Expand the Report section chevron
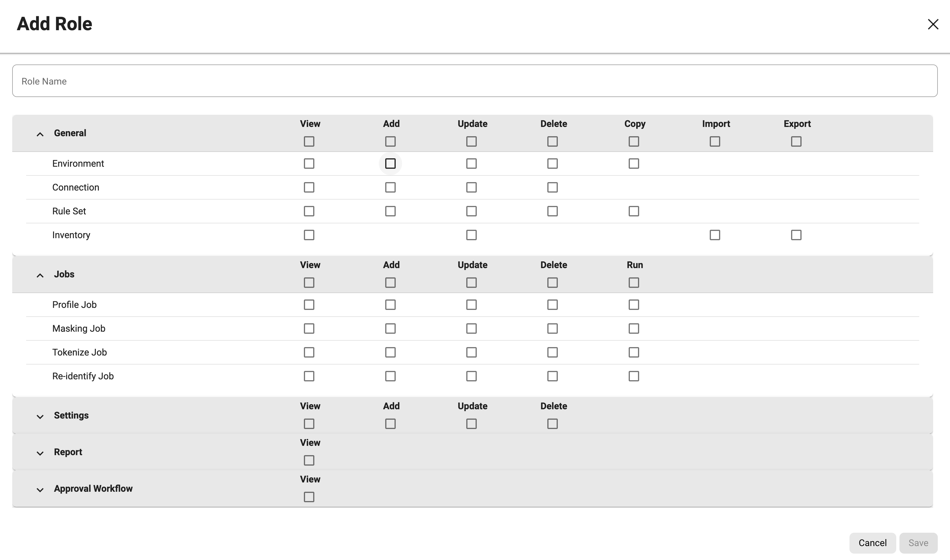Screen dimensions: 950x560 click(x=40, y=453)
